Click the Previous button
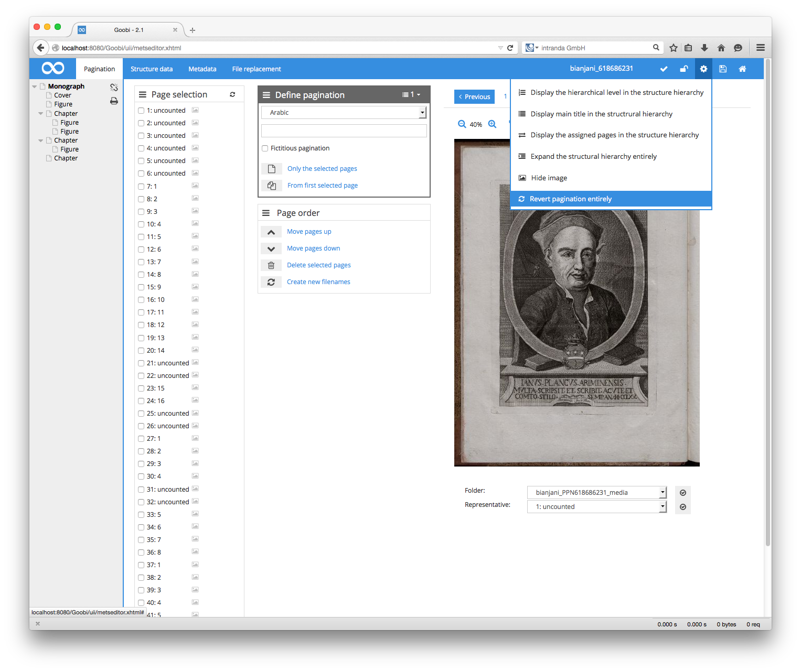Screen dimensions: 801x672 tap(474, 96)
